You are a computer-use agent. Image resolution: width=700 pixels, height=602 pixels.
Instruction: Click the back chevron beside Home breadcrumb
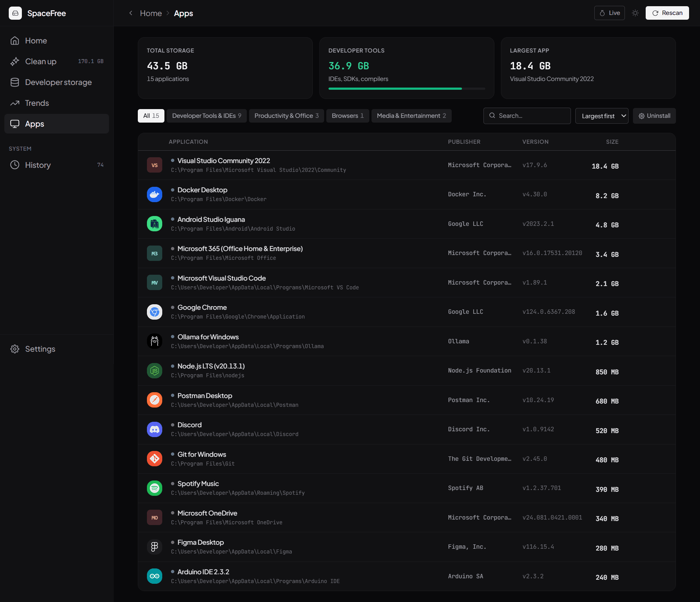131,13
